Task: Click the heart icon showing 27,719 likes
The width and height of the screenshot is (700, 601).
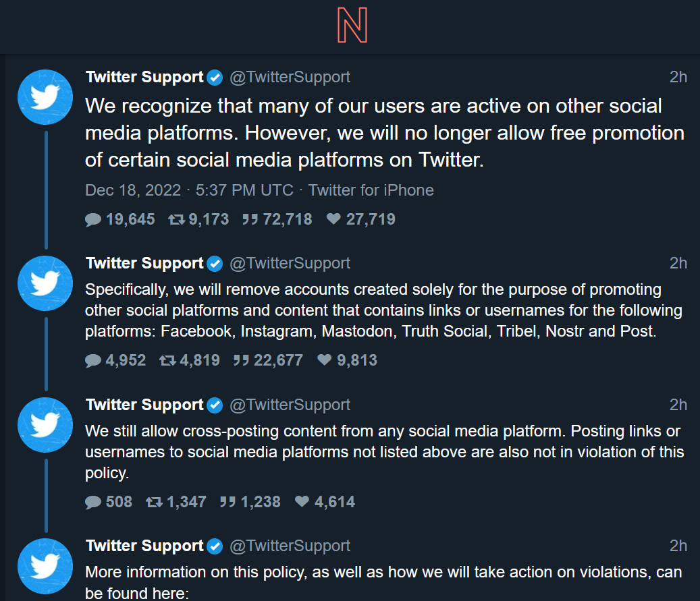Action: 333,219
